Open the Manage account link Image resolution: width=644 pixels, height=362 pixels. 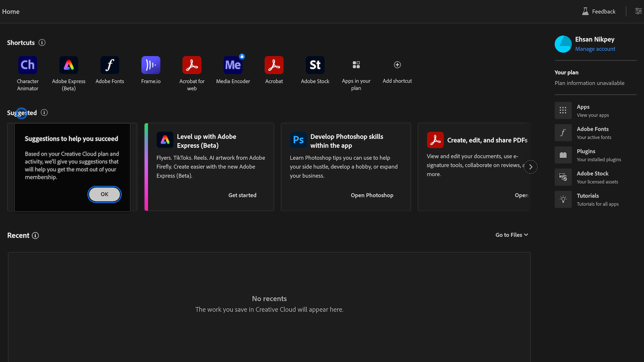coord(595,49)
